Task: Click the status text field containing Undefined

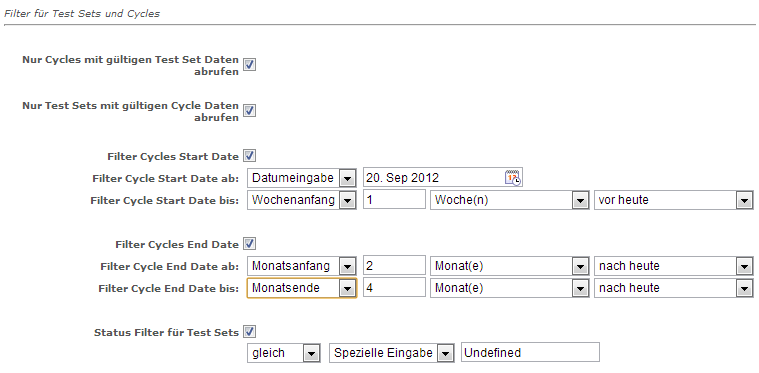Action: (531, 352)
